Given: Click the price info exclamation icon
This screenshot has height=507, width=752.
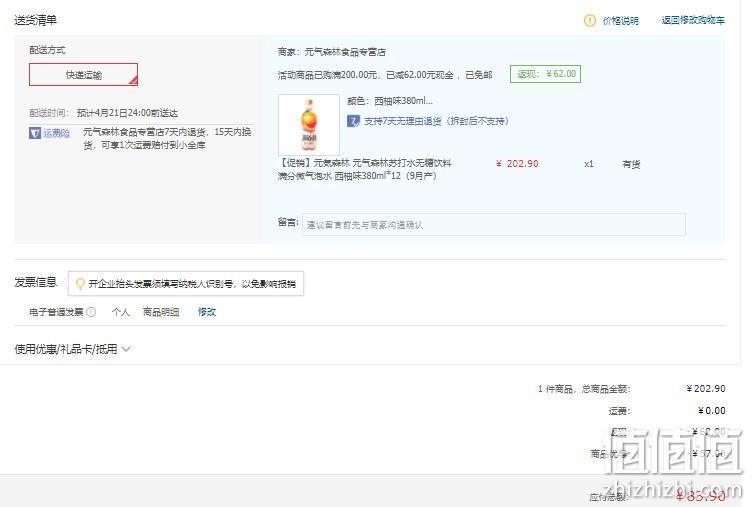Looking at the screenshot, I should point(589,21).
